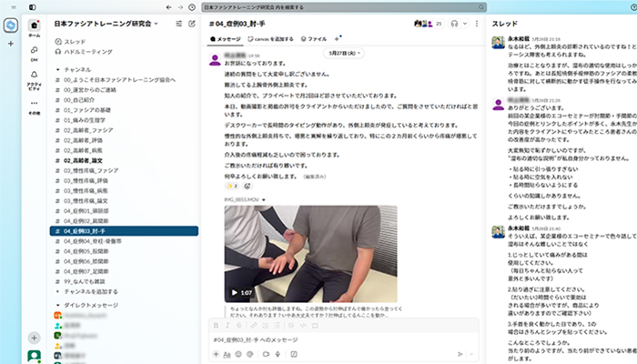
Task: Focus the search bar at the top
Action: 344,7
